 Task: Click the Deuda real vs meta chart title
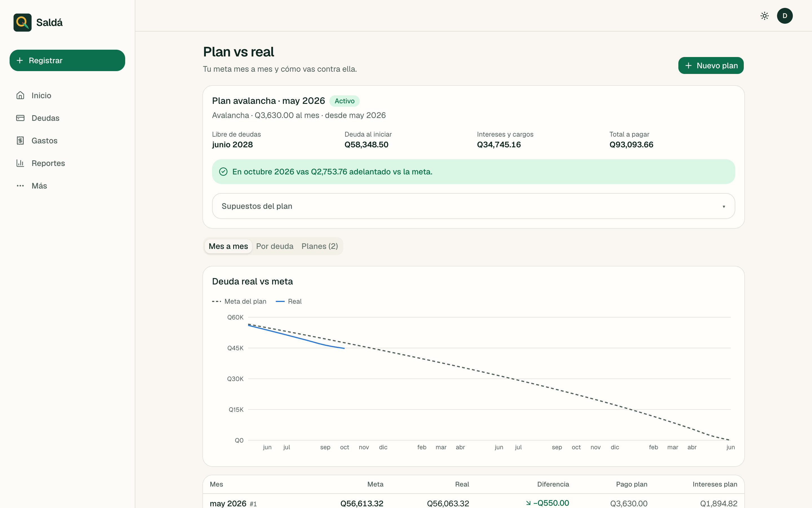(252, 281)
